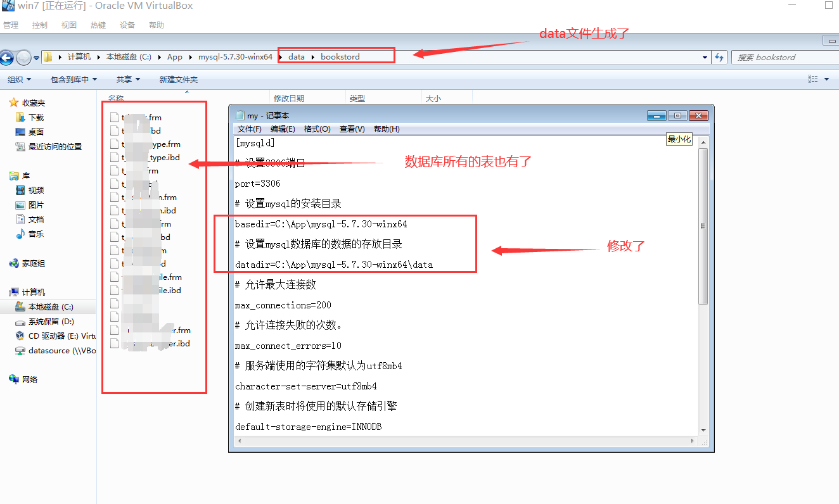The width and height of the screenshot is (839, 504).
Task: Open recent locations dropdown beside forward arrow
Action: [36, 58]
